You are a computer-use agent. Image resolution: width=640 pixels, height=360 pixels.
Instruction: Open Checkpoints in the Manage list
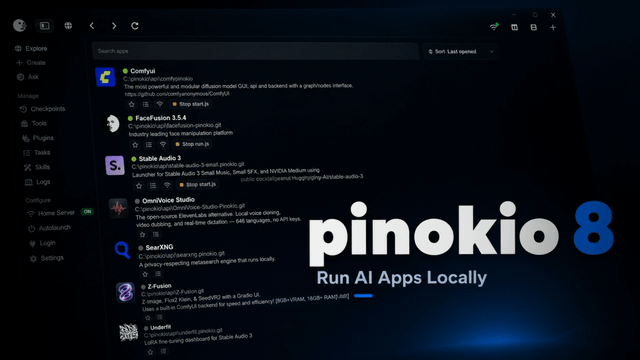pos(42,109)
